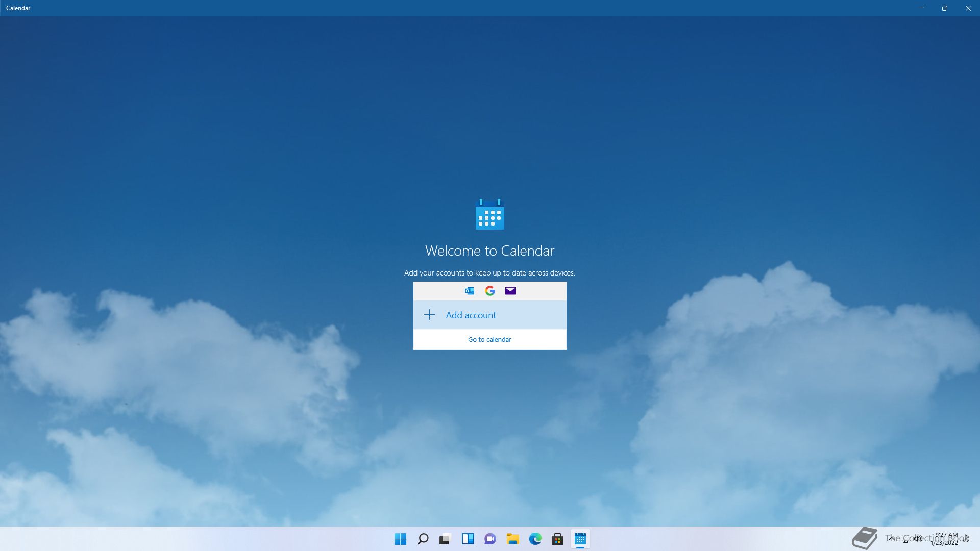980x551 pixels.
Task: Click the purple mail envelope icon
Action: 510,291
